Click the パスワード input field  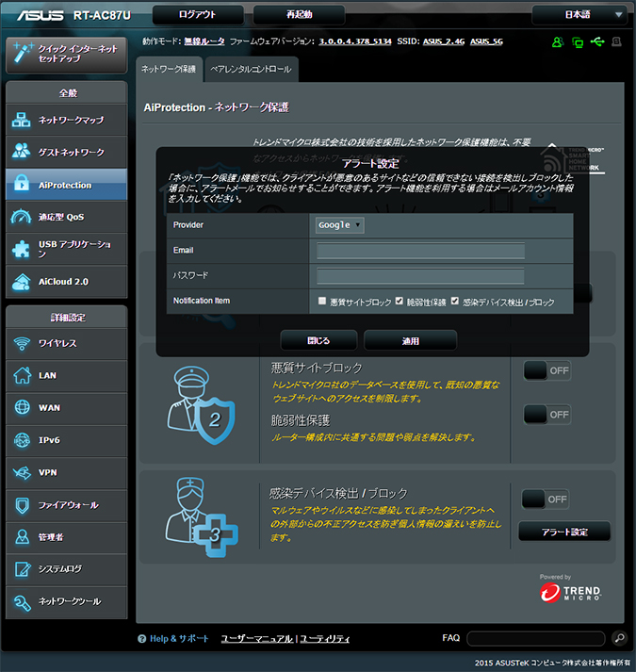420,276
